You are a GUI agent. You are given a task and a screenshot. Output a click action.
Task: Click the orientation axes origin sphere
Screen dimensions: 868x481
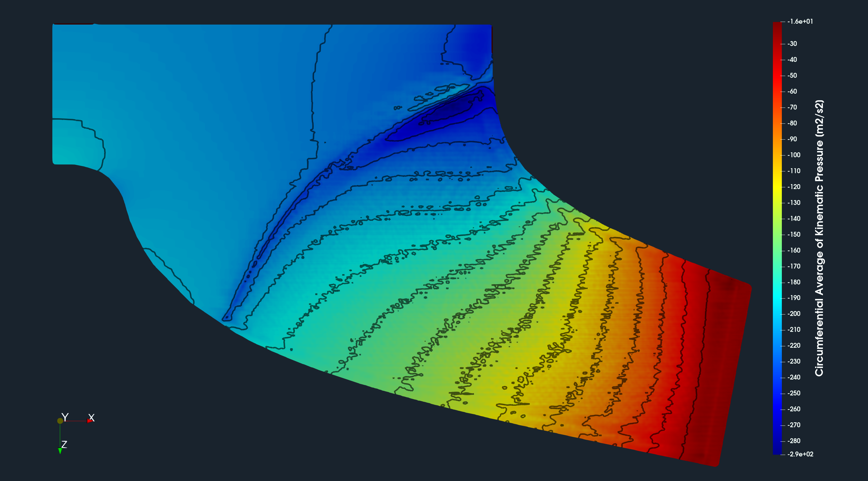point(60,421)
